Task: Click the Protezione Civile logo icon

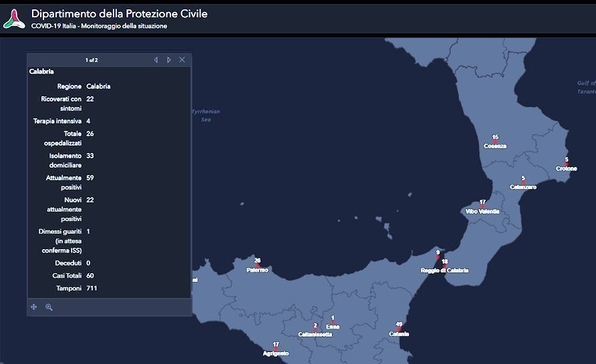Action: pos(14,19)
